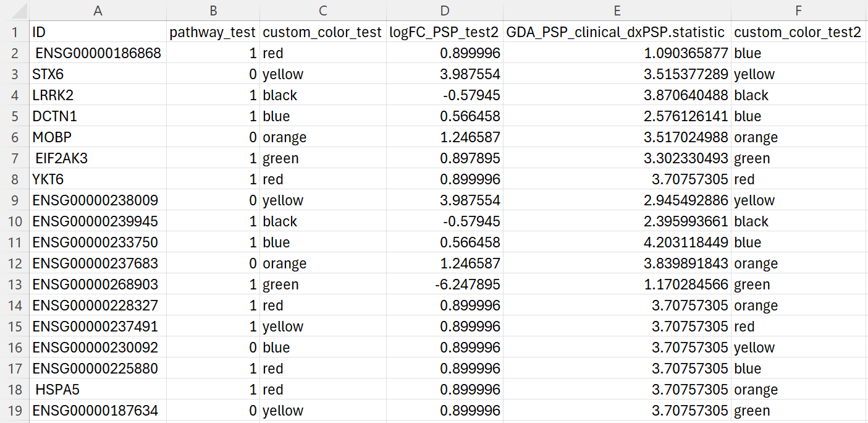Viewport: 868px width, 423px height.
Task: Click the custom_color_test header cell
Action: coord(322,32)
